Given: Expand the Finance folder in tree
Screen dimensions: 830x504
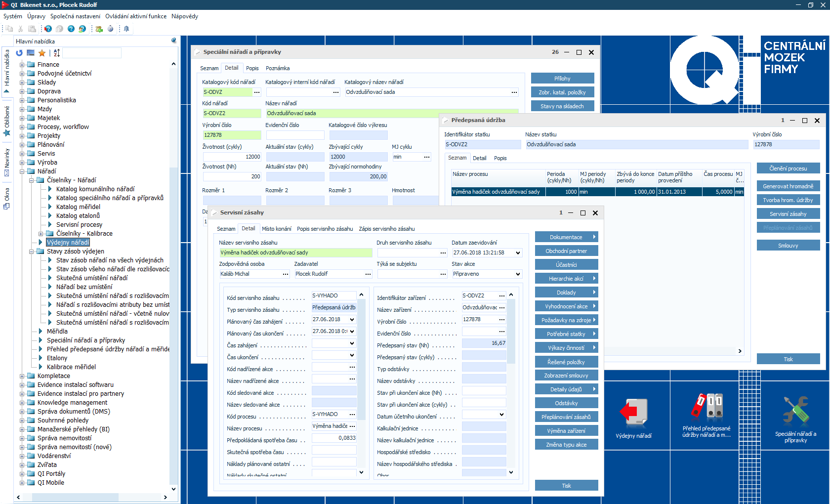Looking at the screenshot, I should point(22,65).
